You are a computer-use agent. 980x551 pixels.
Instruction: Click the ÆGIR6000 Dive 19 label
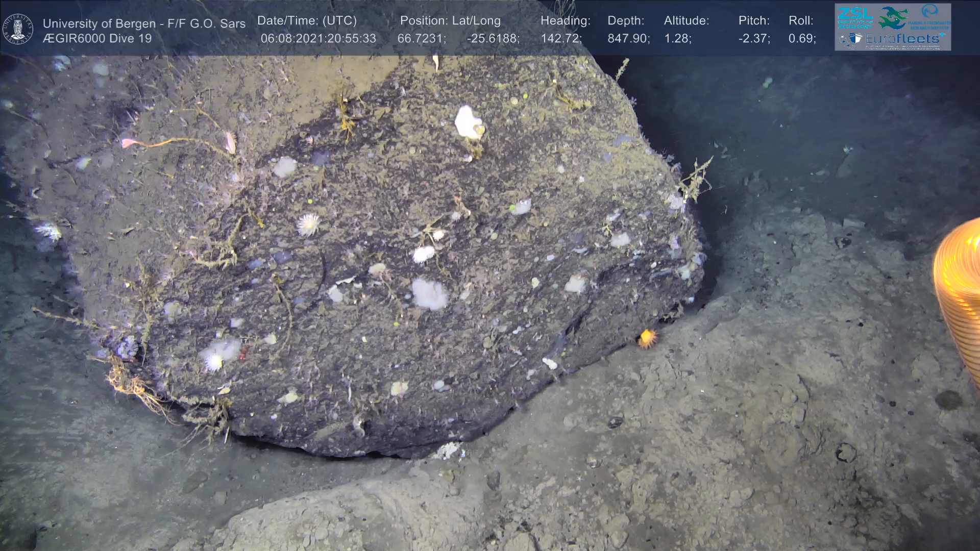97,38
